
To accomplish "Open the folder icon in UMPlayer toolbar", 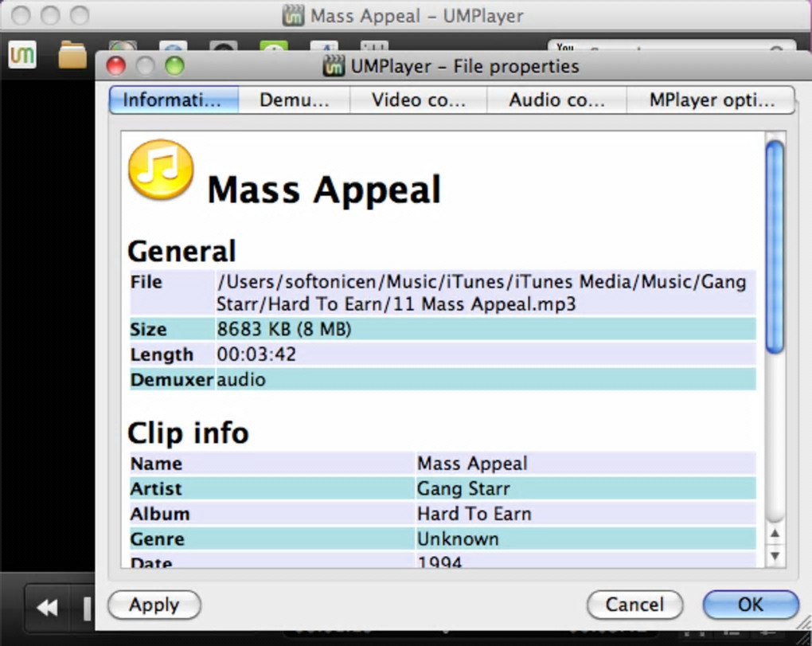I will click(x=72, y=55).
